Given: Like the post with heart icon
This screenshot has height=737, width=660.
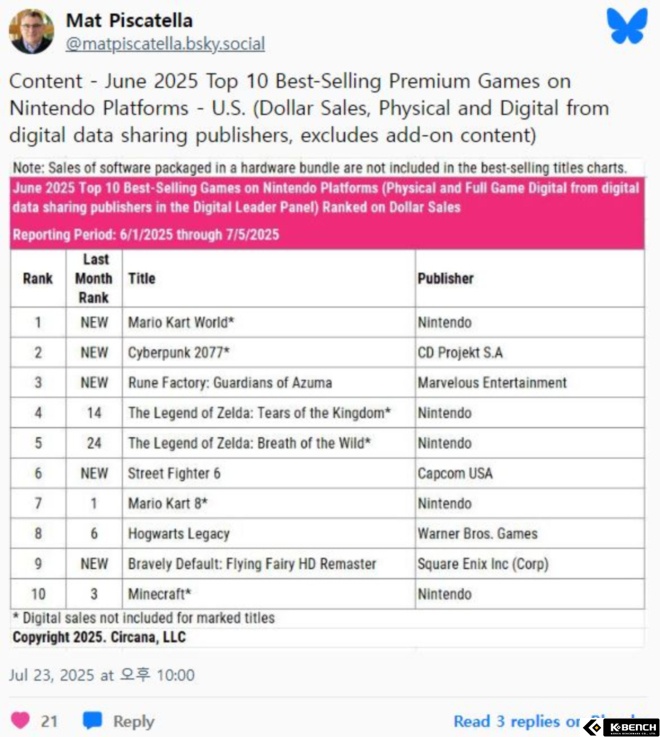Looking at the screenshot, I should [x=20, y=720].
